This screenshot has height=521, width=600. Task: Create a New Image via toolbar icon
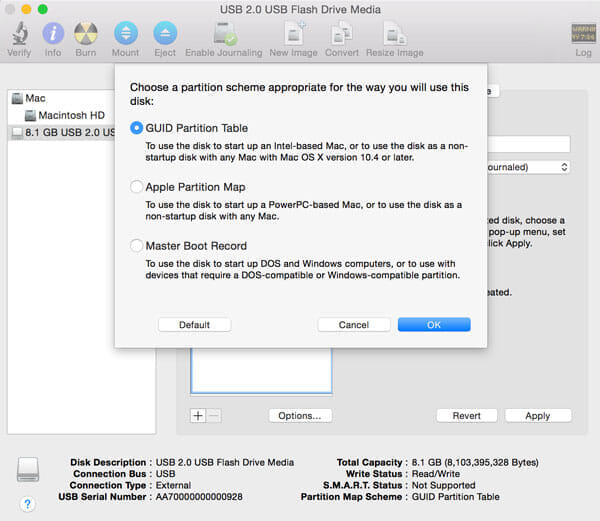(x=295, y=33)
